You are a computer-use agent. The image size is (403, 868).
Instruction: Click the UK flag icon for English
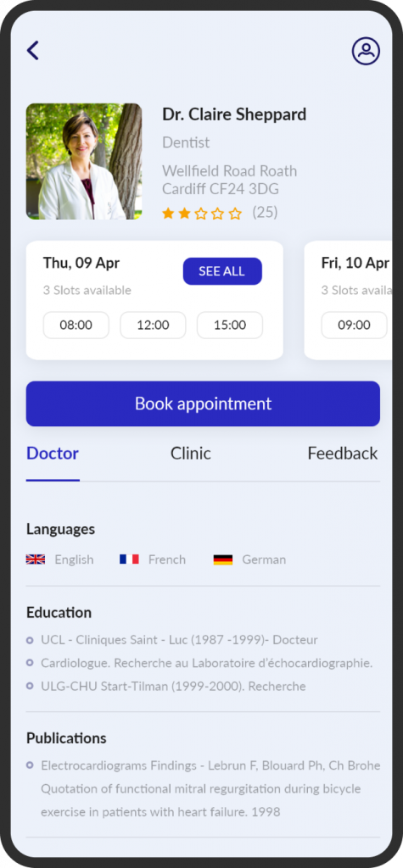(x=36, y=559)
